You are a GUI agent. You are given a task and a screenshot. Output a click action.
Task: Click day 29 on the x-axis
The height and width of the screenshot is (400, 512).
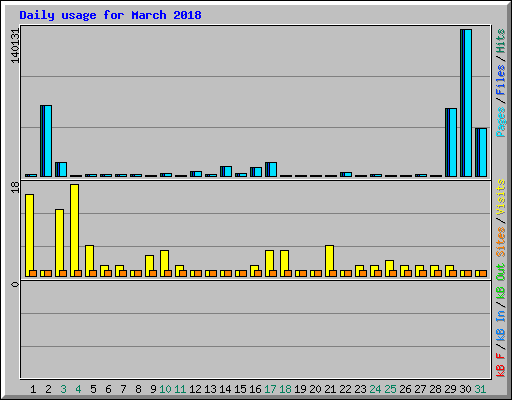pos(450,389)
